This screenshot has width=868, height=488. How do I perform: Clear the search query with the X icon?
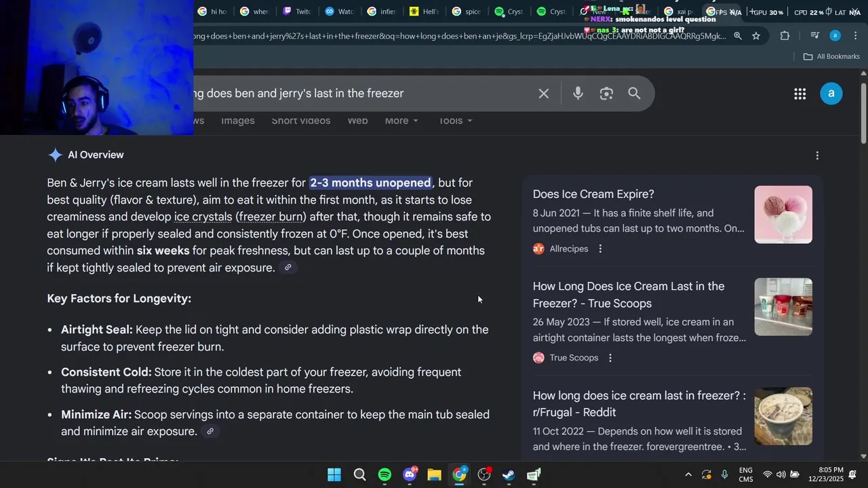[543, 94]
